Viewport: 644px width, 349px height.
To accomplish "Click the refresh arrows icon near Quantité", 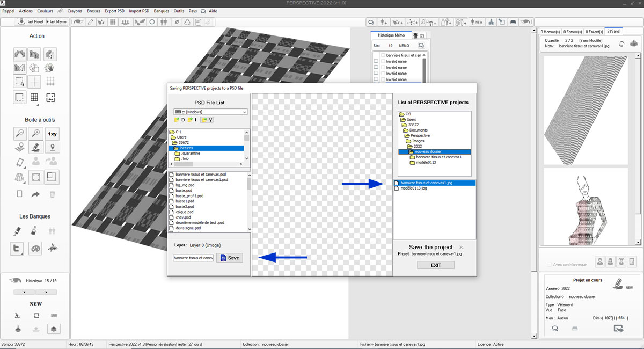I will coord(621,44).
